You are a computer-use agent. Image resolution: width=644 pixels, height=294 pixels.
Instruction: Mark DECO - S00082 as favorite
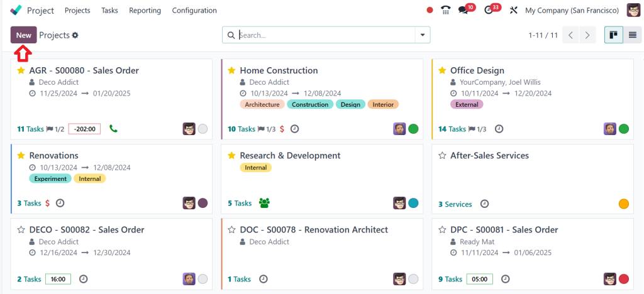21,230
